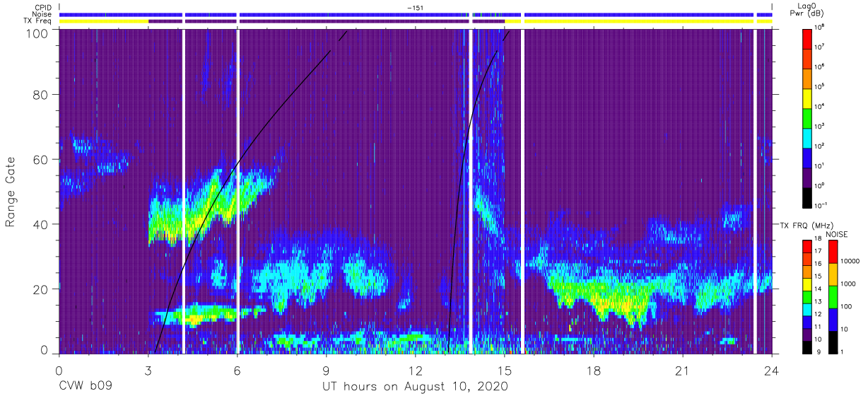Click the 'Range Gate' y-axis title
Screen dimensions: 868x401
tap(11, 192)
